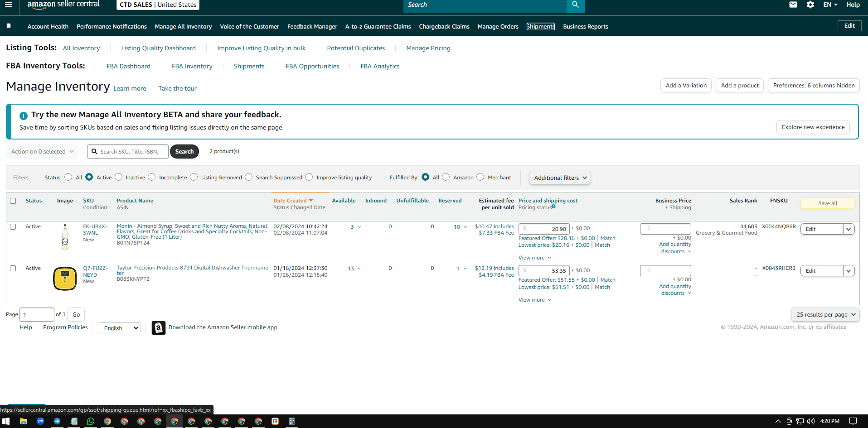Image resolution: width=868 pixels, height=428 pixels.
Task: Click the price field showing 20.90
Action: pyautogui.click(x=544, y=229)
